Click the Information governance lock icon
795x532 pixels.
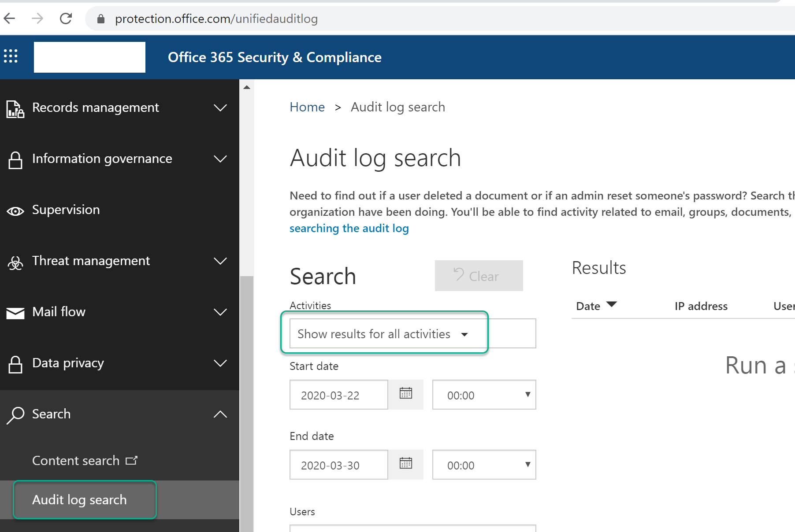15,160
